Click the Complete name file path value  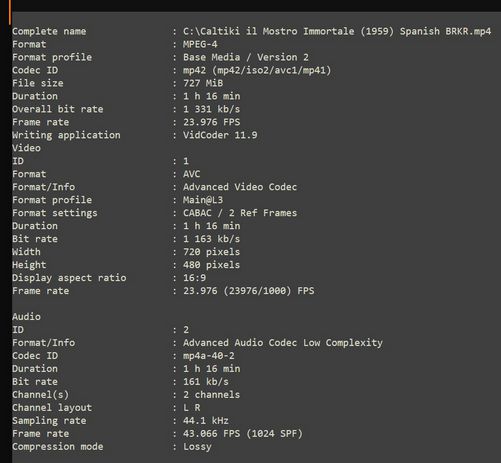point(337,32)
